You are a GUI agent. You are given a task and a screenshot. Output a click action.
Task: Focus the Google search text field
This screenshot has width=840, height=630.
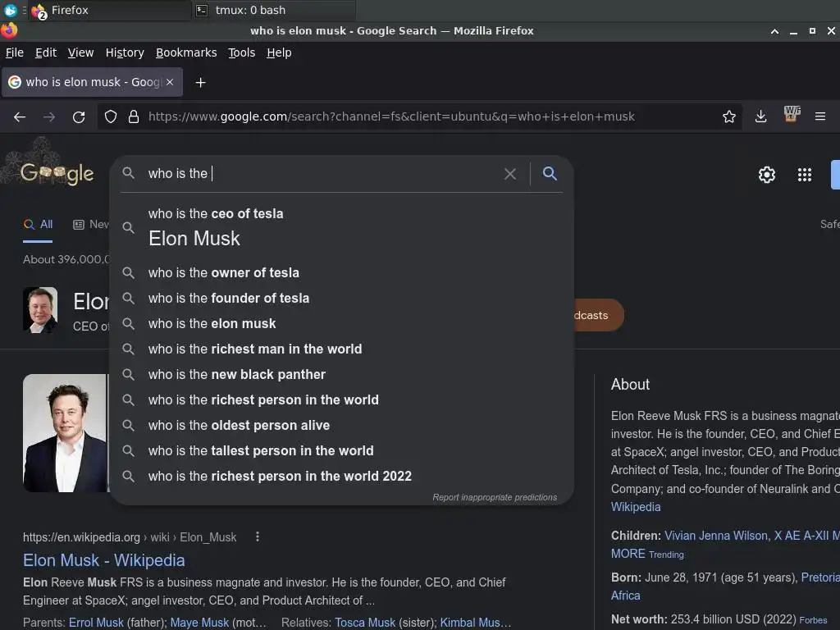point(322,174)
